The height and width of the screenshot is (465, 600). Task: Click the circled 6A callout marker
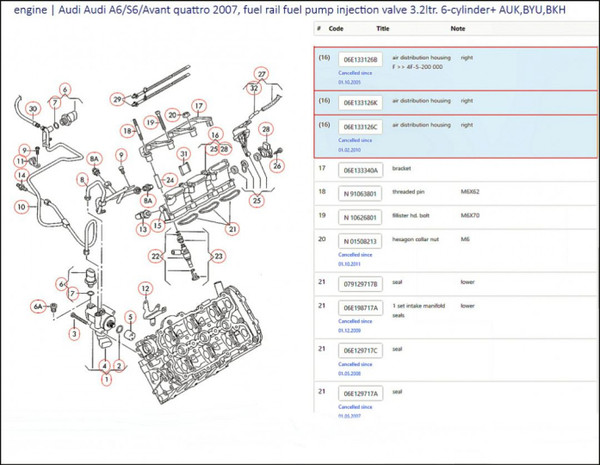click(38, 306)
